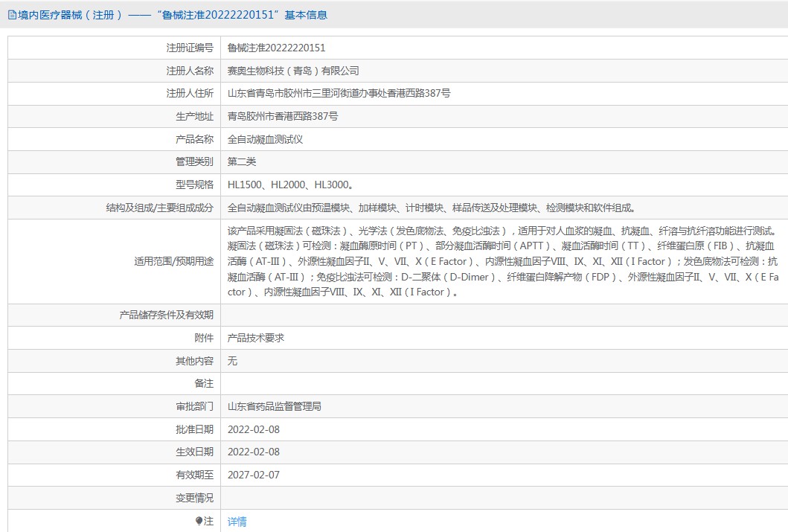Select registration number value 鲁械注准20222220151 in table

click(x=276, y=48)
